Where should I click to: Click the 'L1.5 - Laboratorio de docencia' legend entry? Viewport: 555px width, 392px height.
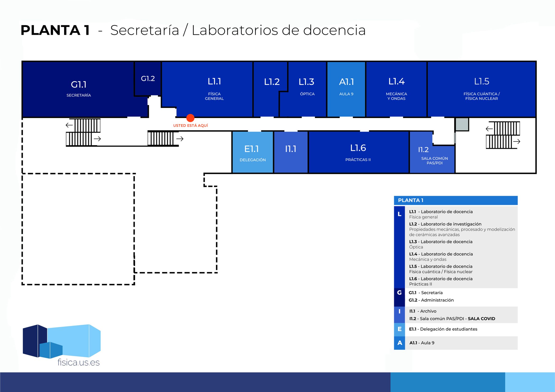point(441,266)
